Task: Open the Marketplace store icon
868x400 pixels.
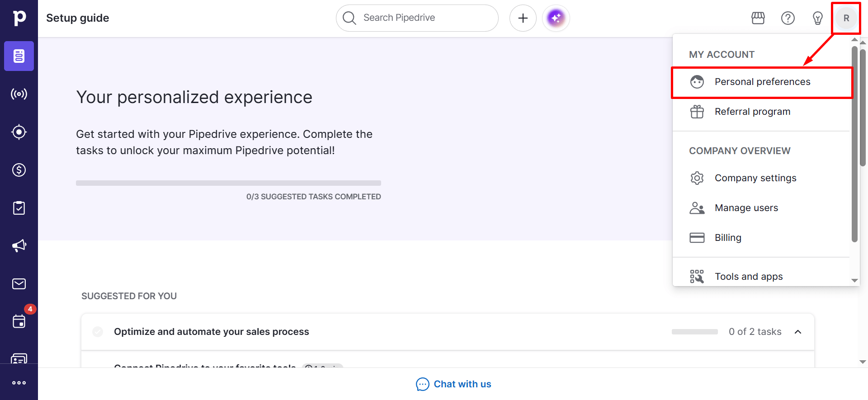Action: click(x=758, y=18)
